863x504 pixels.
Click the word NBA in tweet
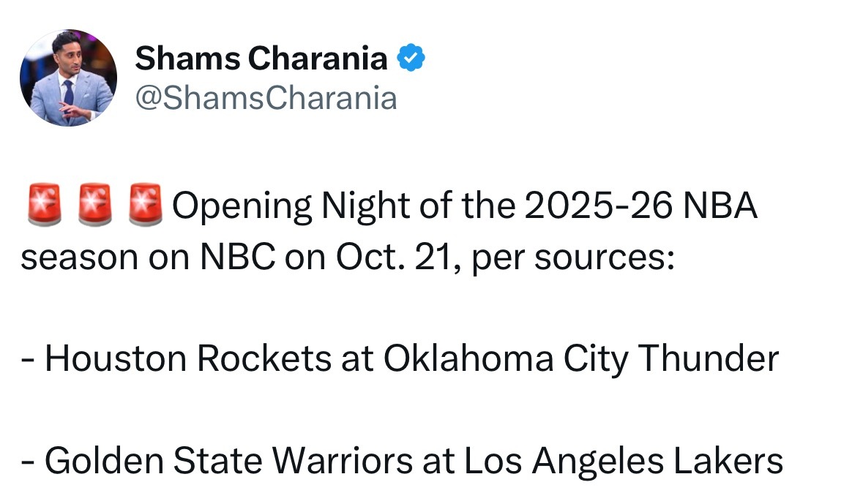click(x=720, y=206)
